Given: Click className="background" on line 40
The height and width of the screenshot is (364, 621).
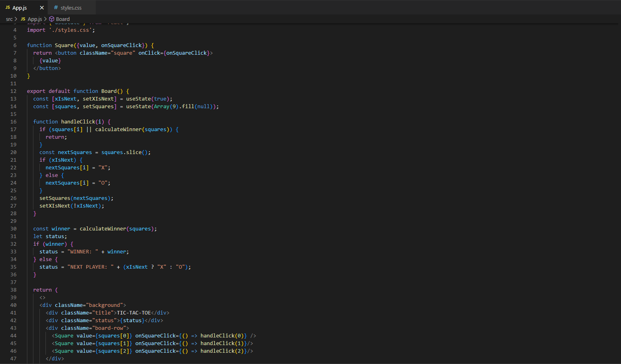Looking at the screenshot, I should pos(89,305).
